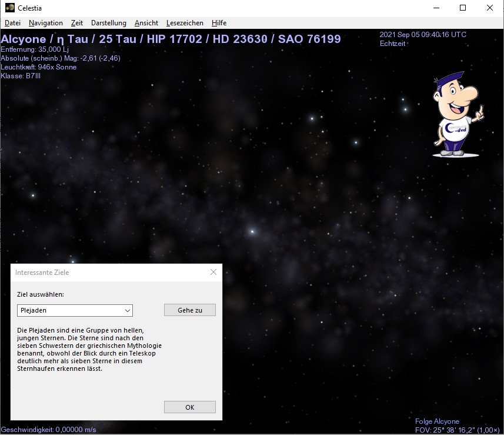The image size is (504, 435).
Task: Open the Darstellung menu
Action: pos(109,23)
